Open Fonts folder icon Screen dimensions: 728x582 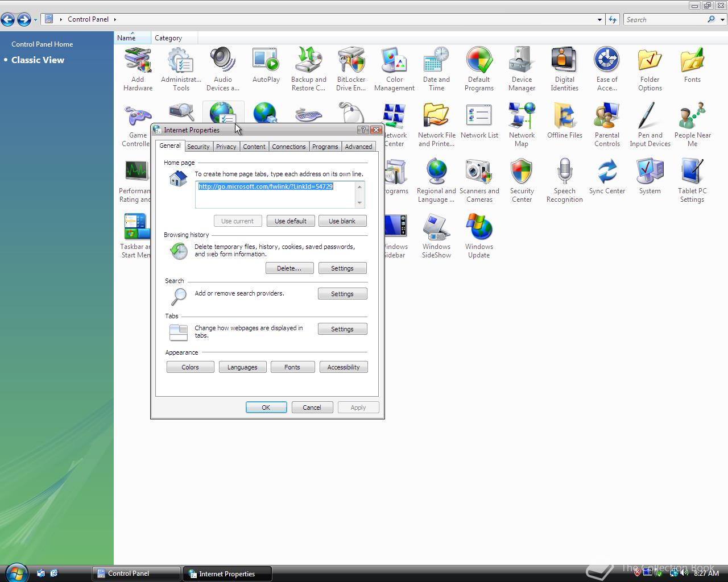click(x=692, y=66)
